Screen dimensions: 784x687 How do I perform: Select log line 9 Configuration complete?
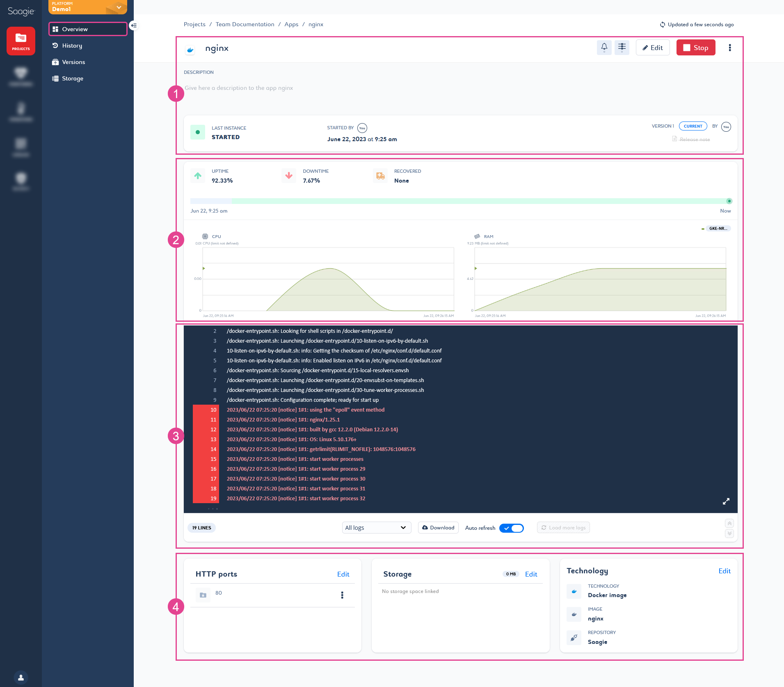(x=303, y=400)
